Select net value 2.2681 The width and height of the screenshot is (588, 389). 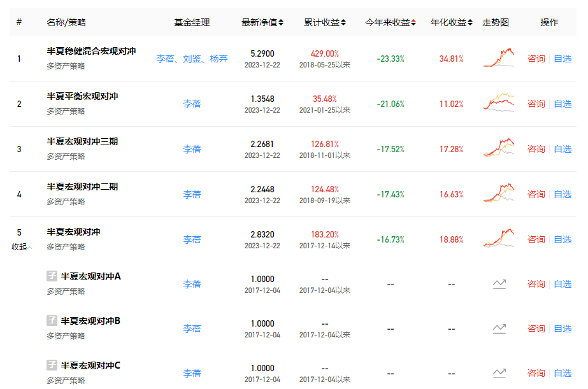[262, 145]
